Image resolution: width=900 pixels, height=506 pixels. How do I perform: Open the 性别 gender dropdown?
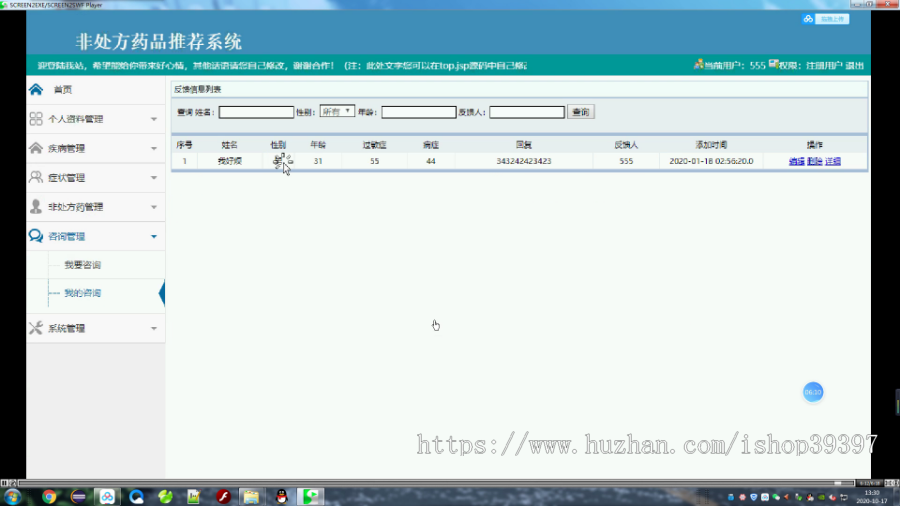tap(337, 111)
